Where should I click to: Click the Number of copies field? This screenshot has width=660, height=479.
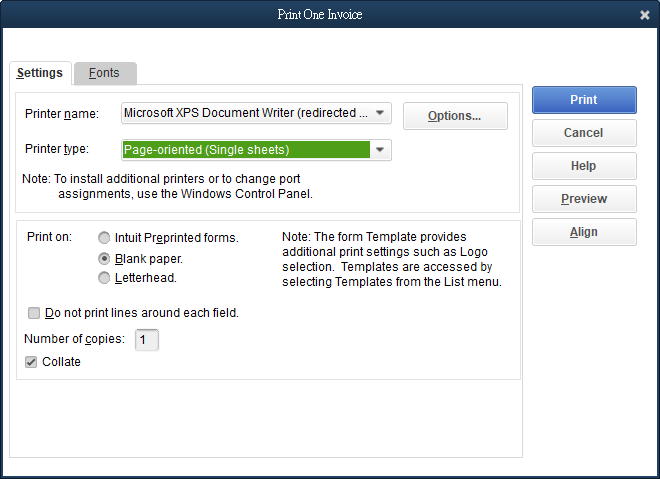(x=147, y=340)
